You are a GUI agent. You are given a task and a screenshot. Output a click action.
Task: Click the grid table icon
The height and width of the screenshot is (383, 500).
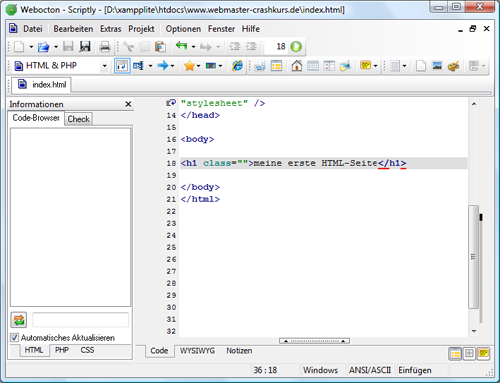pos(313,66)
